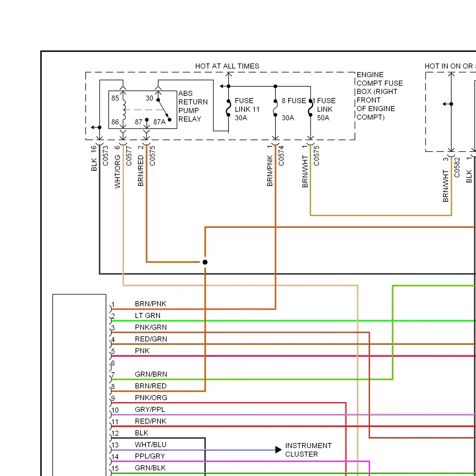The image size is (476, 476).
Task: Click pin 1 BRN/PNK label
Action: point(150,304)
